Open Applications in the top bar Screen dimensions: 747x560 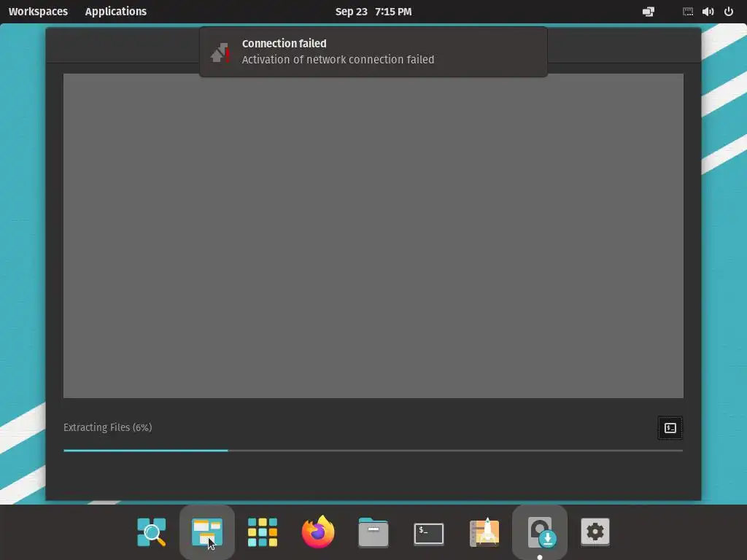click(116, 12)
